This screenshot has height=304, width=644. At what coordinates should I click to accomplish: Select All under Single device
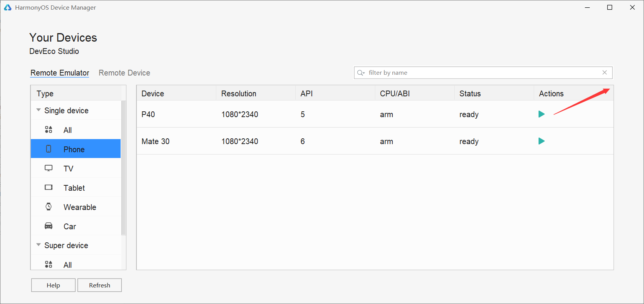click(76, 129)
